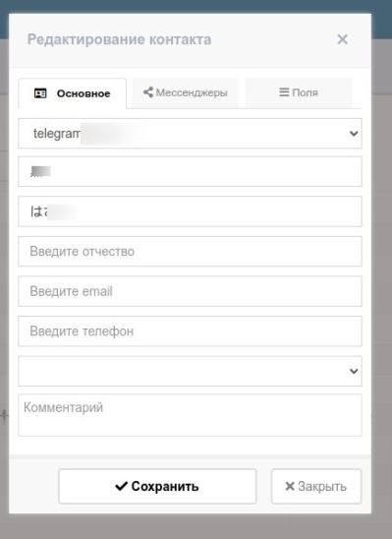The height and width of the screenshot is (539, 392).
Task: Close the dialog with the X icon
Action: [342, 39]
